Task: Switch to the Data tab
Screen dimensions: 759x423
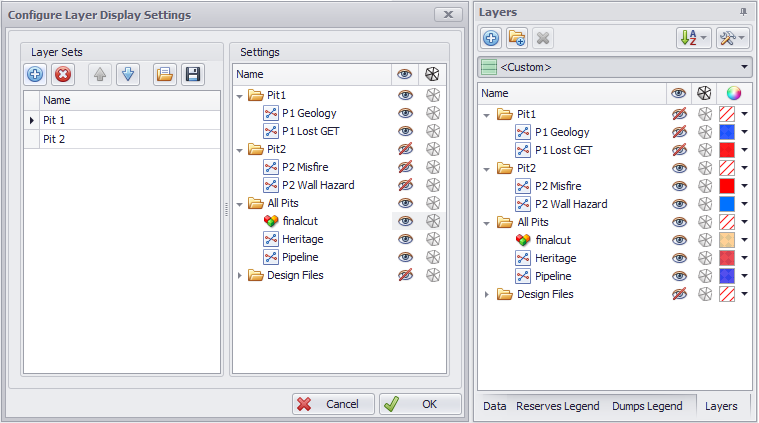Action: [x=494, y=406]
